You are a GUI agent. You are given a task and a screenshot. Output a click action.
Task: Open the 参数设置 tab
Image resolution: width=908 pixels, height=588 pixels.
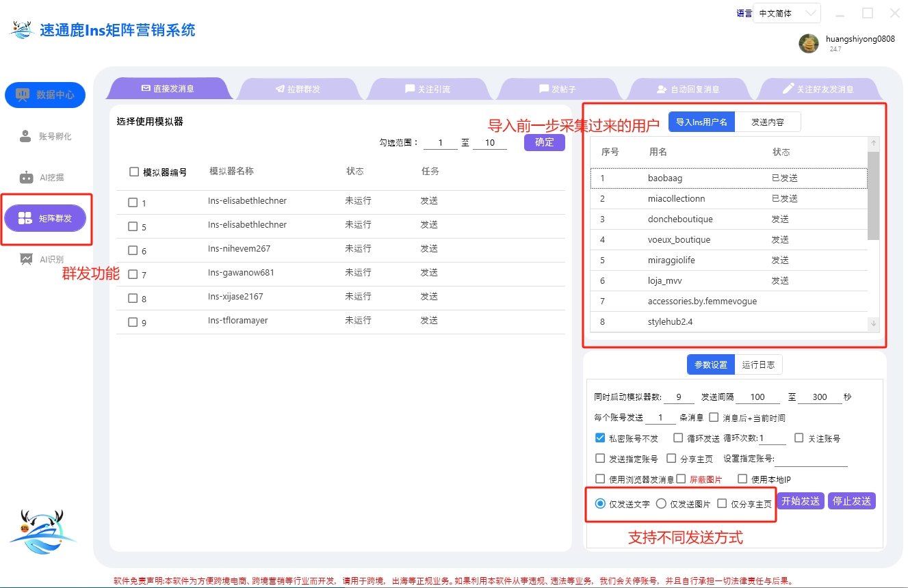pyautogui.click(x=711, y=364)
